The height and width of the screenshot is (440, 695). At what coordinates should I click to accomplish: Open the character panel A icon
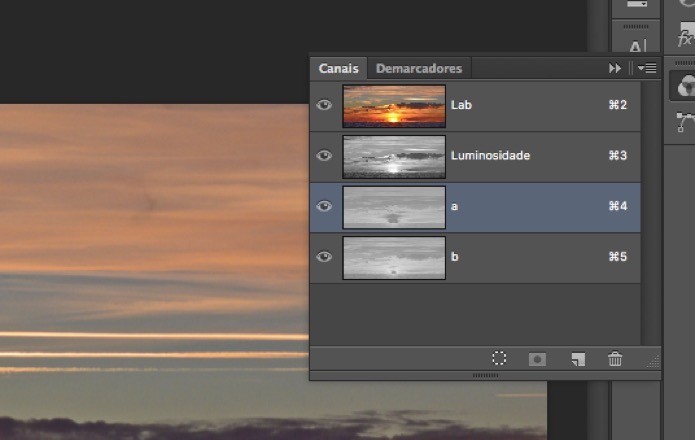tap(636, 46)
